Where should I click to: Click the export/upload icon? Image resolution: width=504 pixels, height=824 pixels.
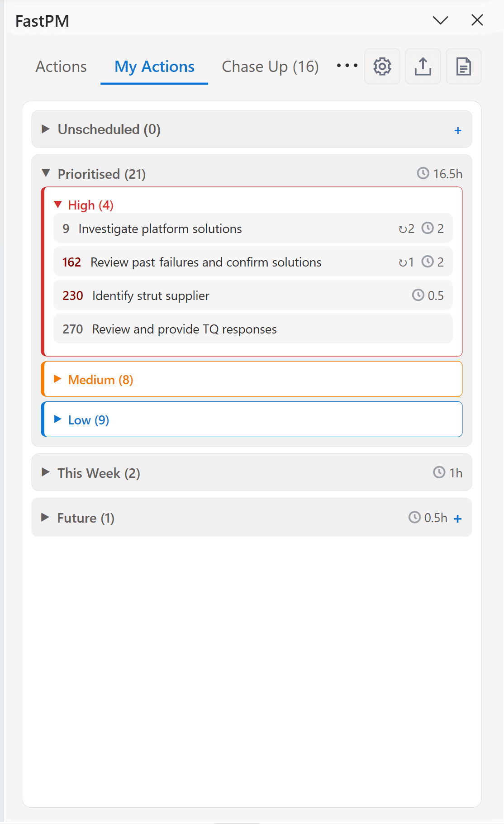tap(423, 67)
